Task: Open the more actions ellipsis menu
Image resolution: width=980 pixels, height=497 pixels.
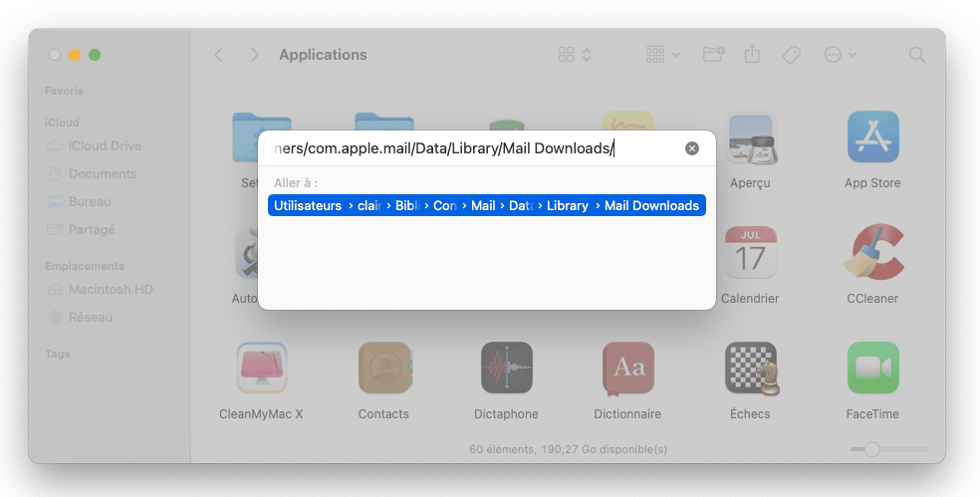Action: (x=841, y=55)
